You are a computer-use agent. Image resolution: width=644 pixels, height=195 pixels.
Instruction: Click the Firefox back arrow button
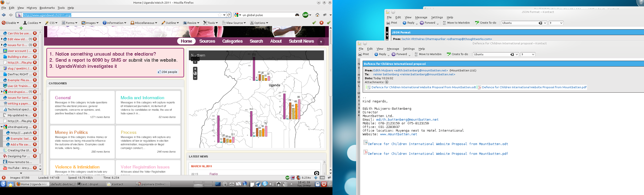(x=4, y=15)
